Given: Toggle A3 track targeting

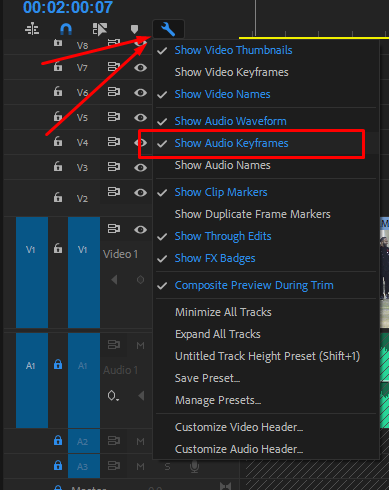Looking at the screenshot, I should pyautogui.click(x=84, y=466).
